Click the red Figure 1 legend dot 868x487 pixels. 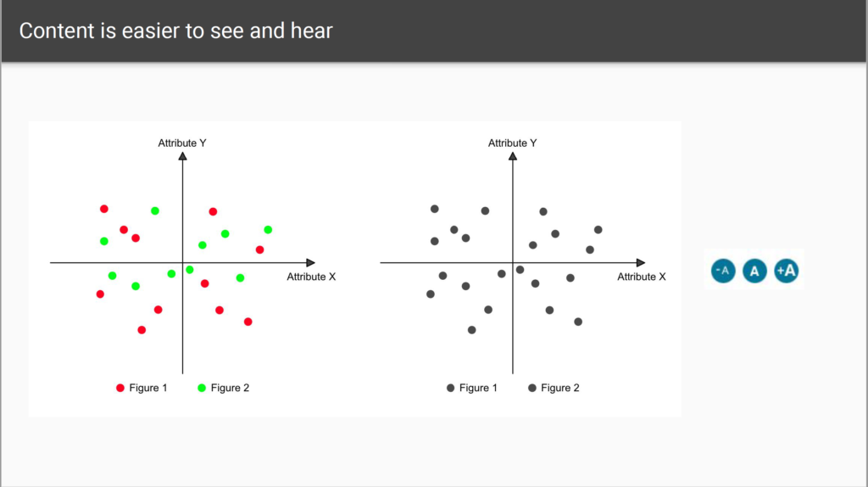coord(120,388)
